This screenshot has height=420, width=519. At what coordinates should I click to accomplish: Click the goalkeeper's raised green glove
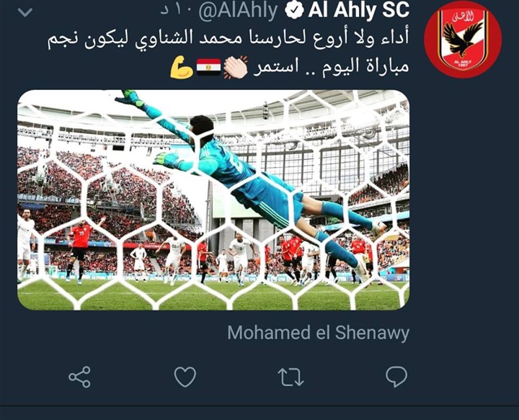coord(130,99)
